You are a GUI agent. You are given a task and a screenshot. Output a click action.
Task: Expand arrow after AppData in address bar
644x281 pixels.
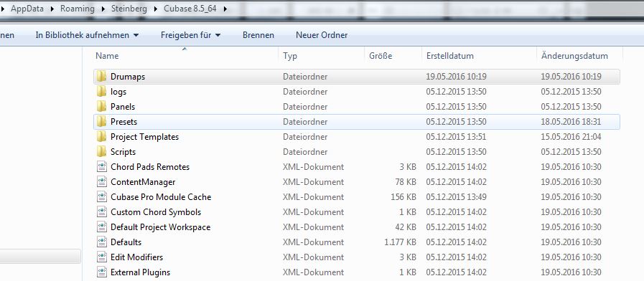pos(52,9)
